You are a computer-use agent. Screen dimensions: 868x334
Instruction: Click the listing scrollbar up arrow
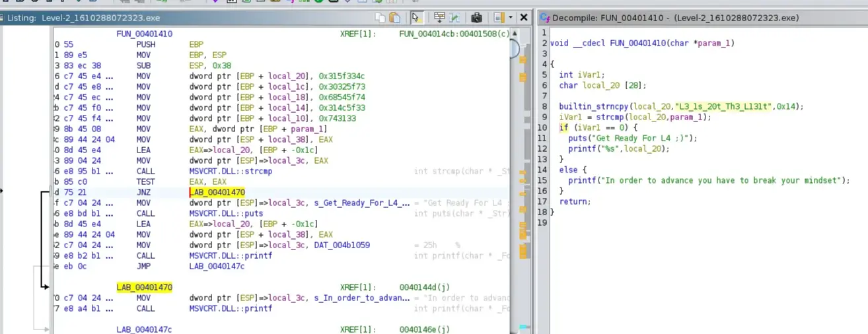tap(514, 33)
